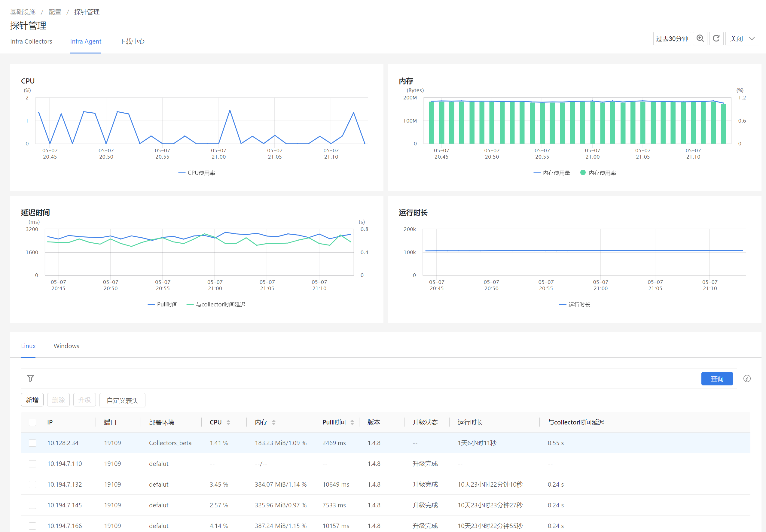Click the 运行时长 column header
Viewport: 766px width, 532px height.
470,422
